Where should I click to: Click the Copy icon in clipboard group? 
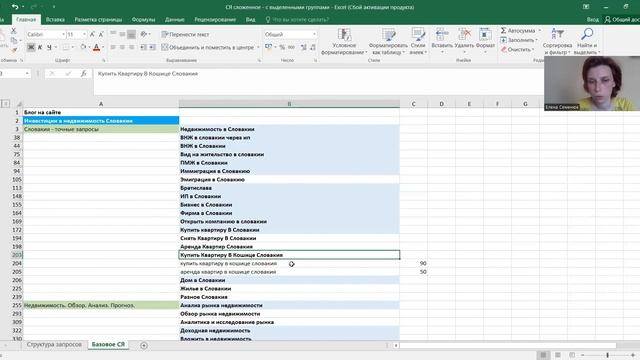pos(14,40)
